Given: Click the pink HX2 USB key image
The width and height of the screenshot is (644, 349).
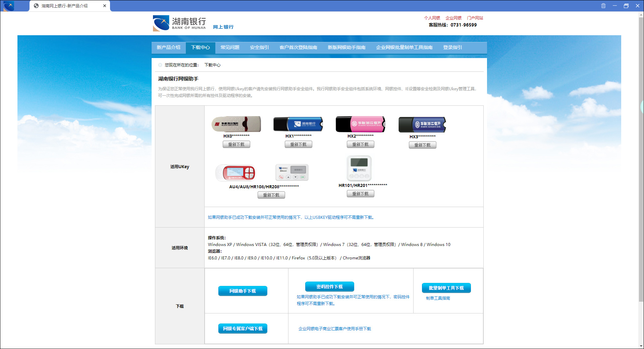Looking at the screenshot, I should pos(361,124).
